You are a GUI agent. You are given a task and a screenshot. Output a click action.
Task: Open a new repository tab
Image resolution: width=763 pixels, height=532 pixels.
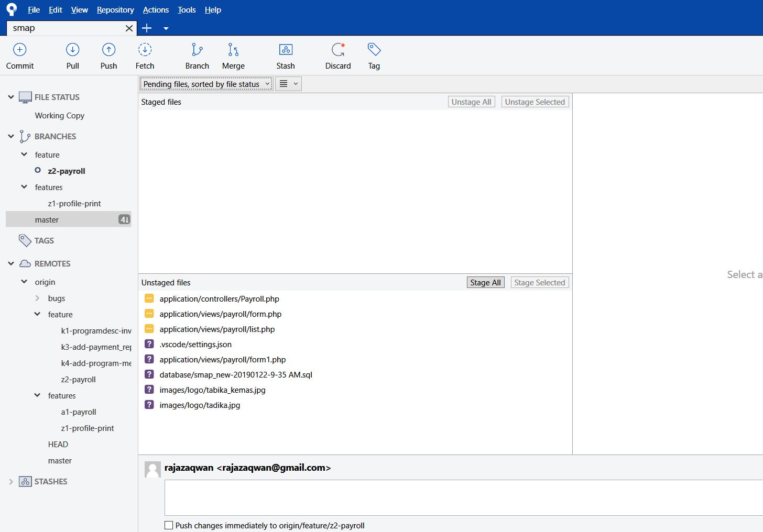(147, 28)
